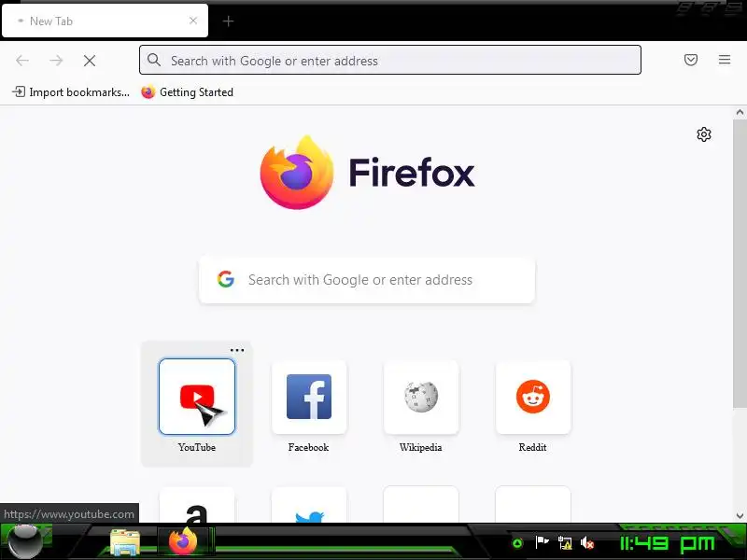Open the Amazon shortcut tile
This screenshot has width=747, height=560.
tap(197, 505)
